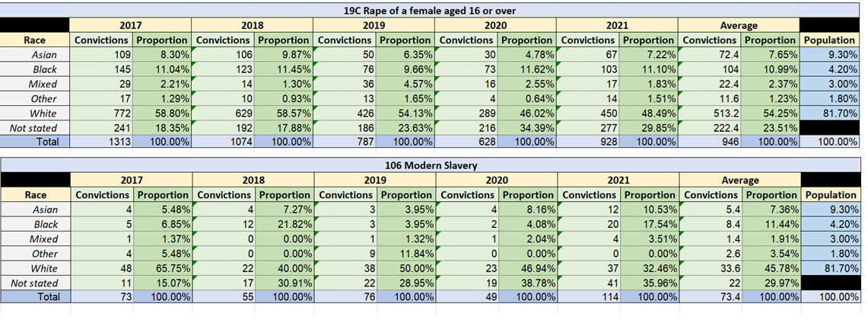
Task: Click the Not stated 2019 proportion cell 23.63%
Action: [x=405, y=127]
